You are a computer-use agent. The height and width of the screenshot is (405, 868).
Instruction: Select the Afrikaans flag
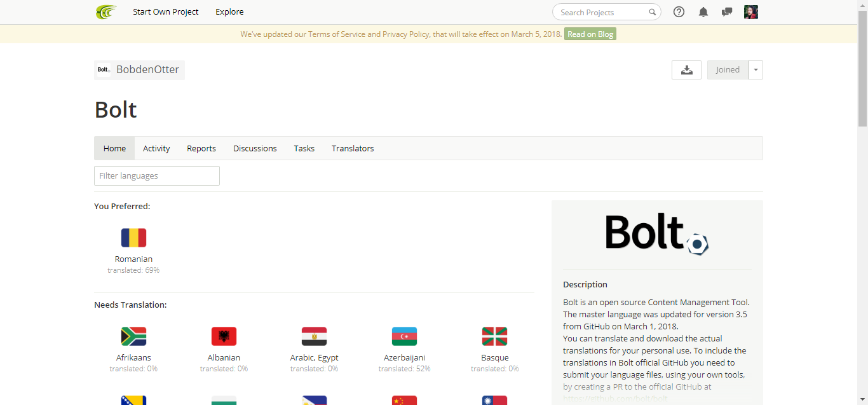[133, 336]
